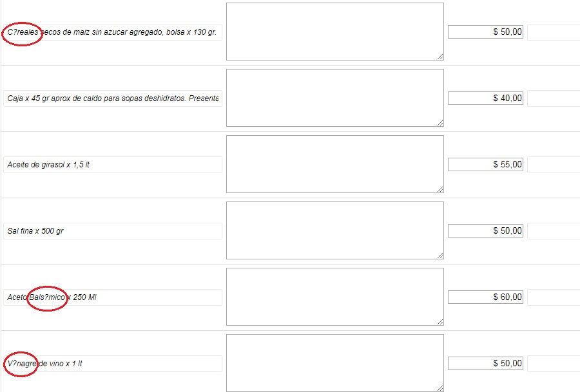Click the Cereales secos de maiz description field
This screenshot has width=580, height=392.
coord(113,32)
